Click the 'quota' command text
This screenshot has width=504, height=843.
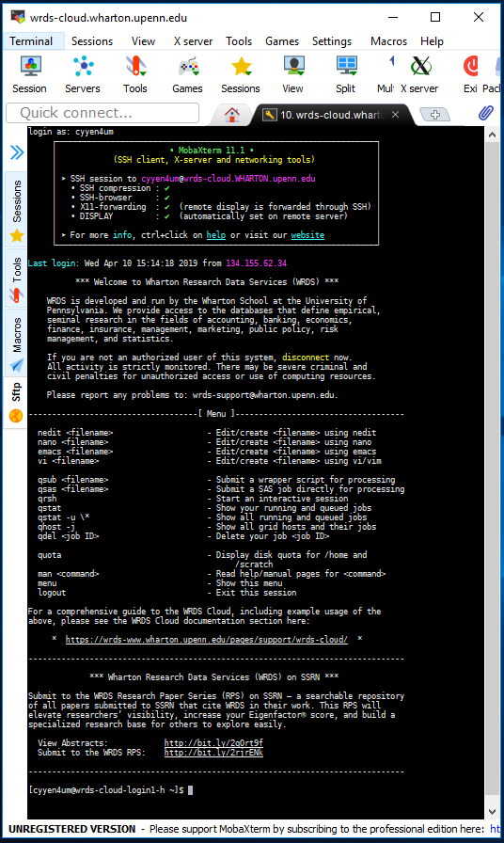pos(50,555)
